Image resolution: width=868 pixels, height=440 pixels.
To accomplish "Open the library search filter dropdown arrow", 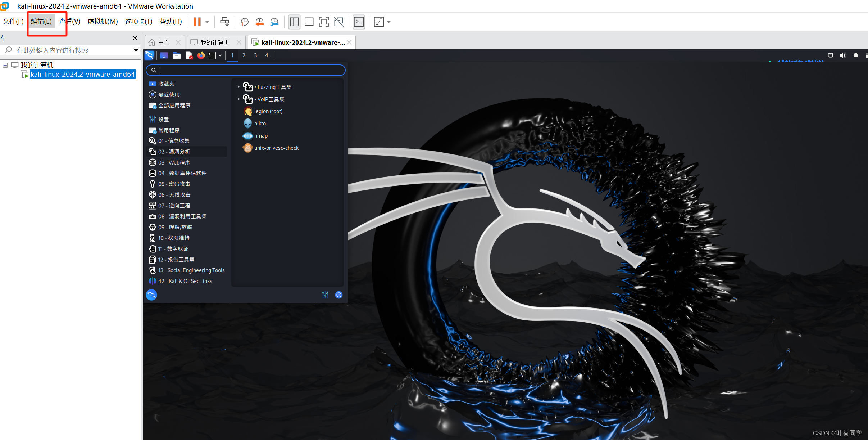I will (x=136, y=50).
